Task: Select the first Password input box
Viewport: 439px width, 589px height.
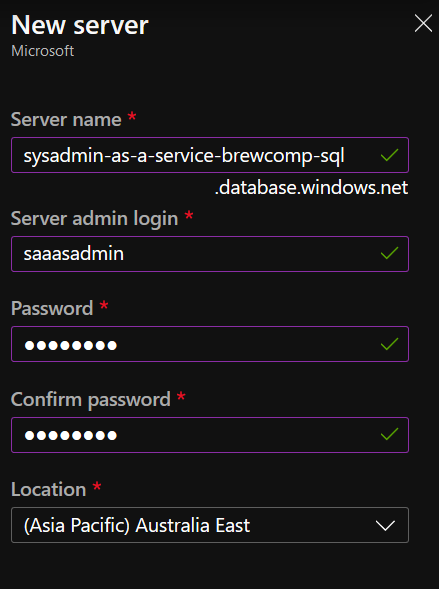Action: [x=210, y=344]
